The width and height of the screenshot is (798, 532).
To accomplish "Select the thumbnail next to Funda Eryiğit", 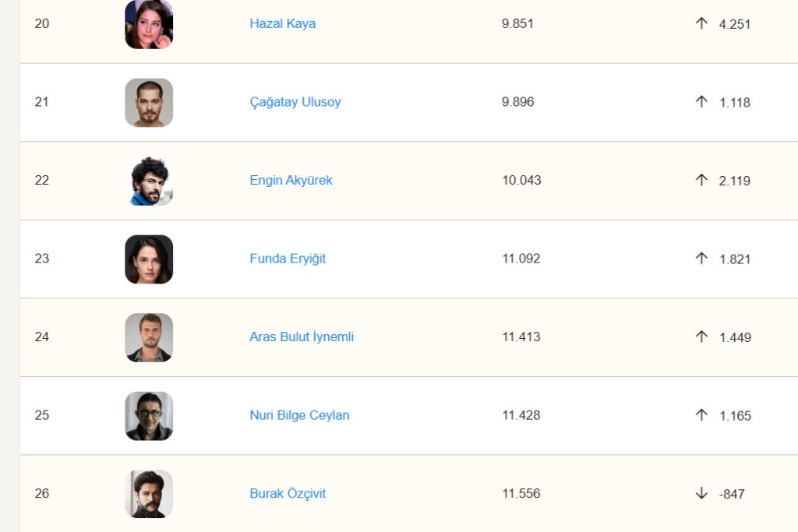I will [x=149, y=259].
